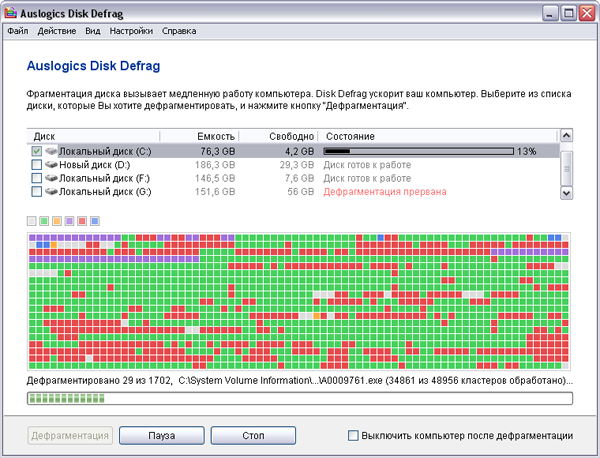Check the Локальный диск (F:) checkbox

click(36, 178)
